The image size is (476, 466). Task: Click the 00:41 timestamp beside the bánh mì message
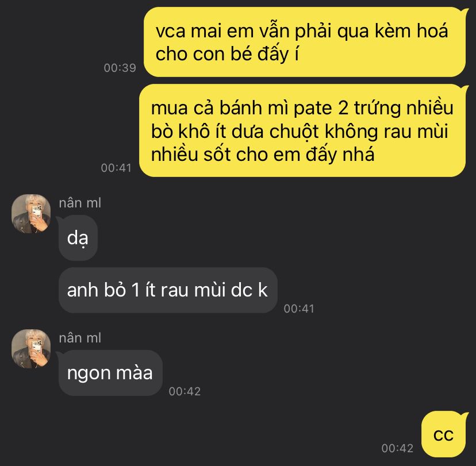116,168
